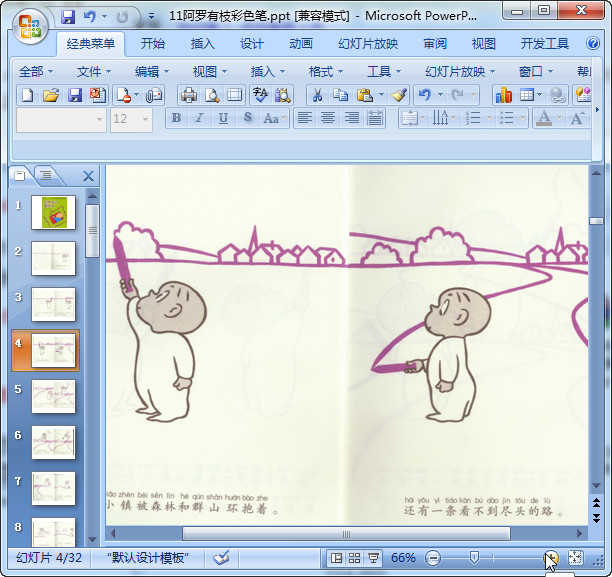Go to previous slide double arrow
The width and height of the screenshot is (612, 577).
596,503
